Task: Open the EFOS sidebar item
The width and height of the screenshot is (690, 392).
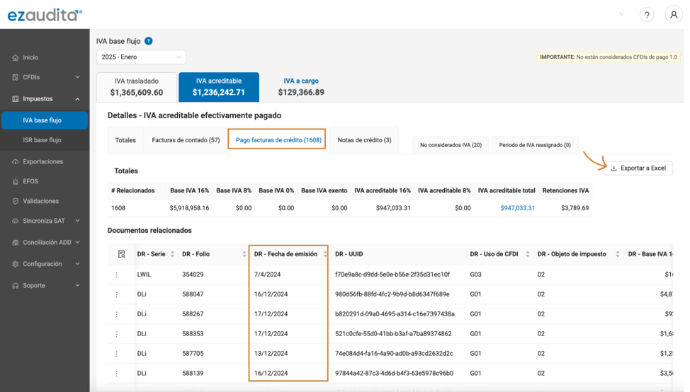Action: [x=30, y=181]
